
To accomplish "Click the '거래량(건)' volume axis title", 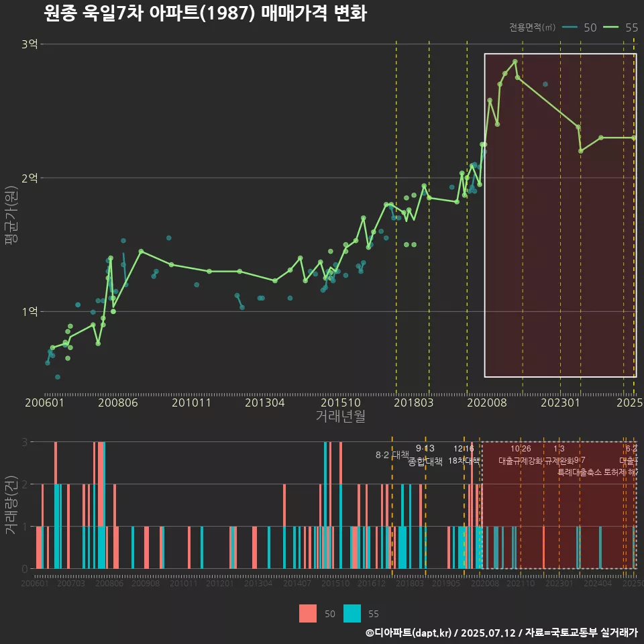I will tap(11, 505).
